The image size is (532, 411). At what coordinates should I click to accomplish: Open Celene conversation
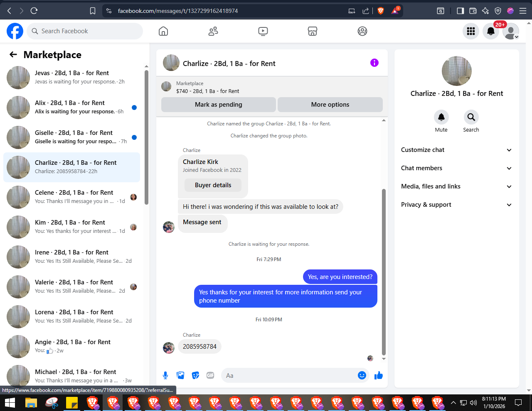[71, 197]
